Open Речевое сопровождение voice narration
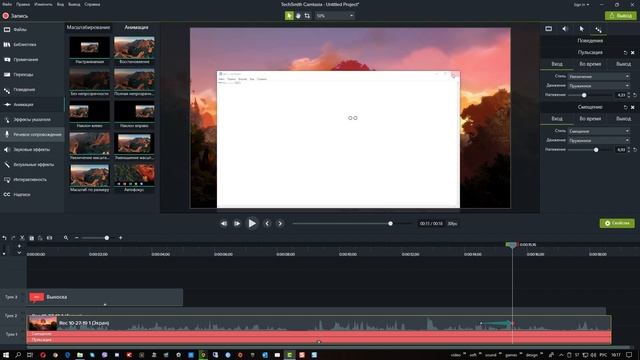The image size is (640, 360). pyautogui.click(x=33, y=134)
